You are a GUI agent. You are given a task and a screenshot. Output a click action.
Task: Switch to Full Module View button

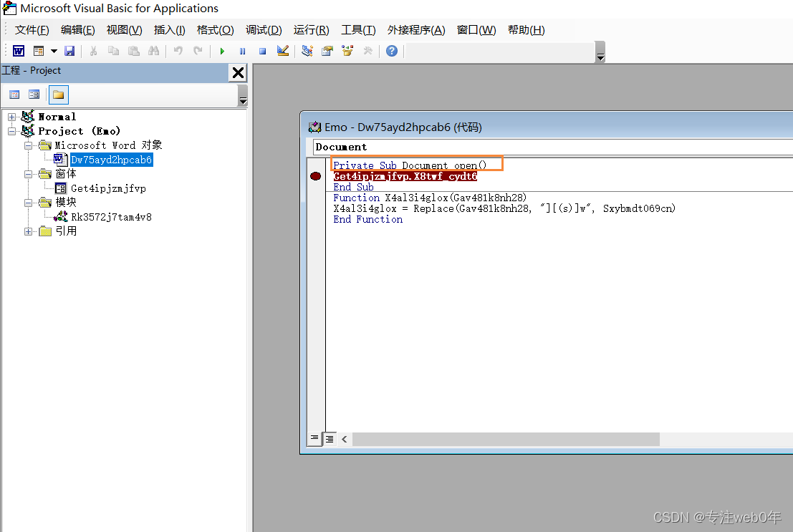pyautogui.click(x=330, y=438)
